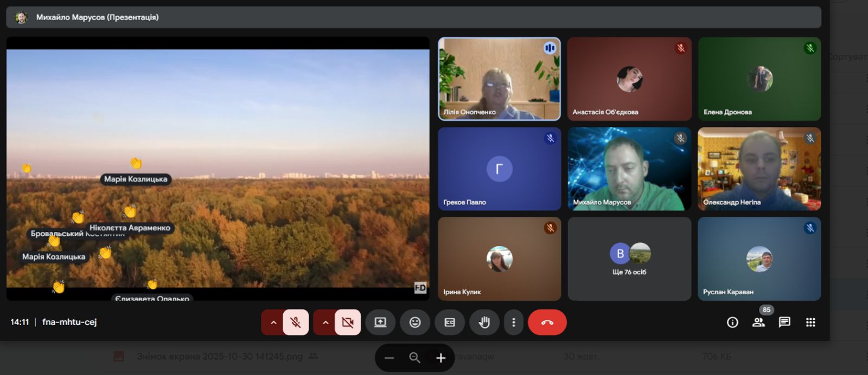Expand video settings arrow beside camera
The width and height of the screenshot is (868, 375).
pyautogui.click(x=325, y=322)
